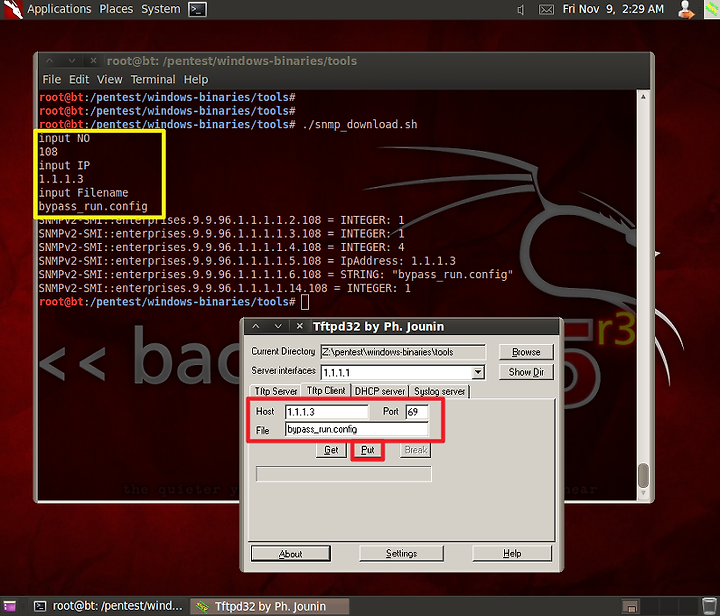Click the Show Dir button
The image size is (720, 616).
(x=526, y=372)
